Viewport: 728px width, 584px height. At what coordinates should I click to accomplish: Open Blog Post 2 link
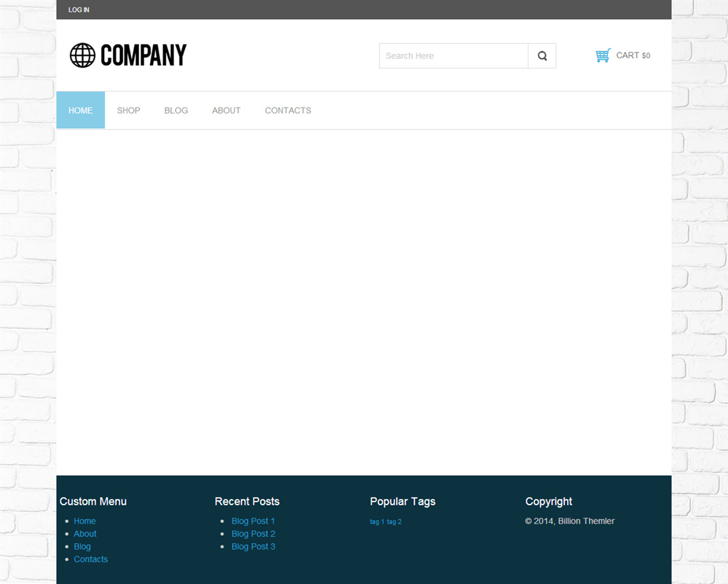click(x=253, y=534)
